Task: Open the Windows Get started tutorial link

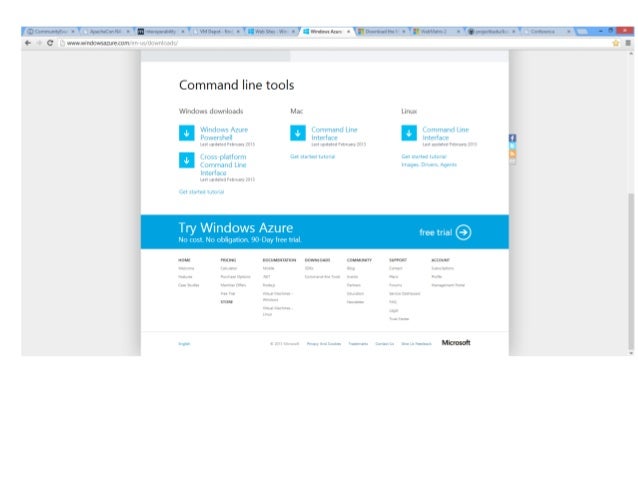Action: point(201,192)
